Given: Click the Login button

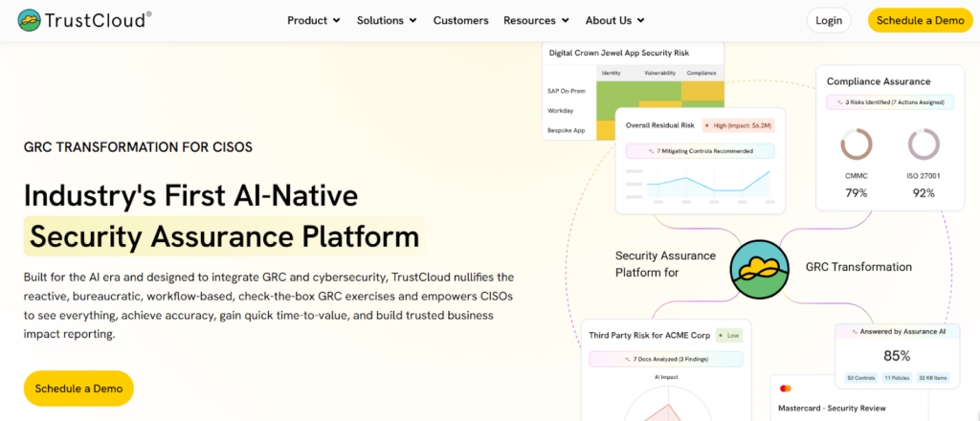Looking at the screenshot, I should click(829, 21).
